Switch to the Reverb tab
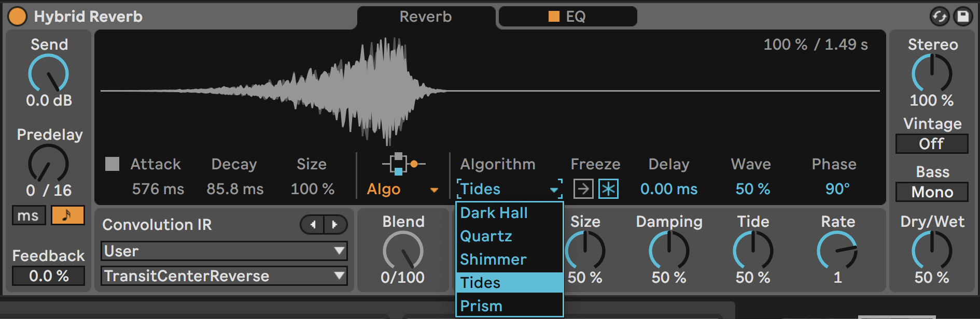Image resolution: width=980 pixels, height=319 pixels. 426,17
